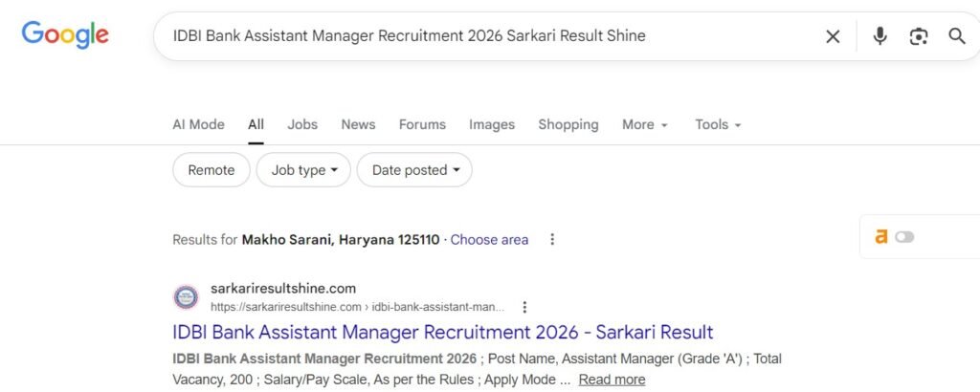Image resolution: width=980 pixels, height=392 pixels.
Task: Open Google Lens image search
Action: pos(919,36)
